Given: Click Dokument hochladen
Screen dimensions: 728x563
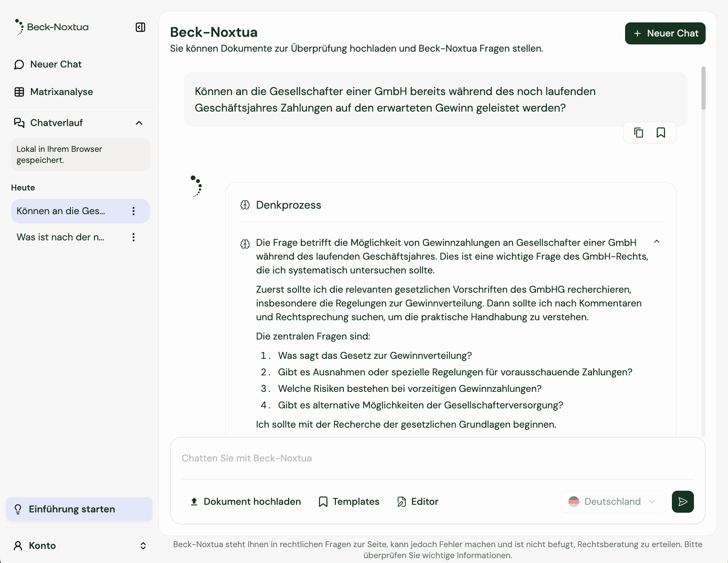Looking at the screenshot, I should pyautogui.click(x=246, y=502).
